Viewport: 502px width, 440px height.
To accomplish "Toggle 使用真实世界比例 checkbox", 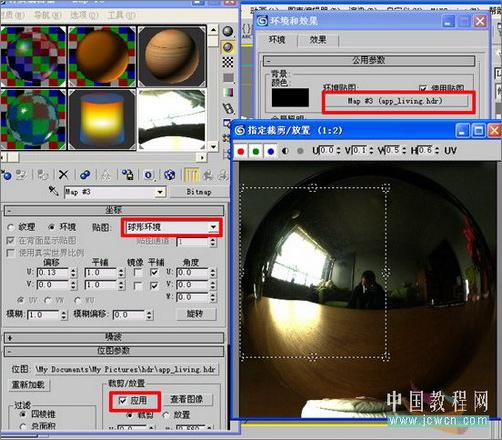I will click(10, 253).
